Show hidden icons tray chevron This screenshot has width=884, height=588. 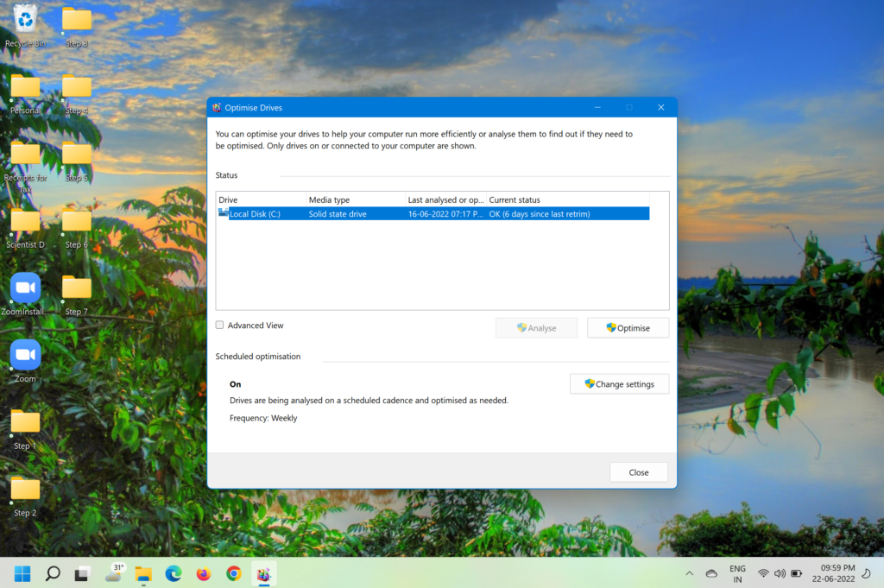690,573
